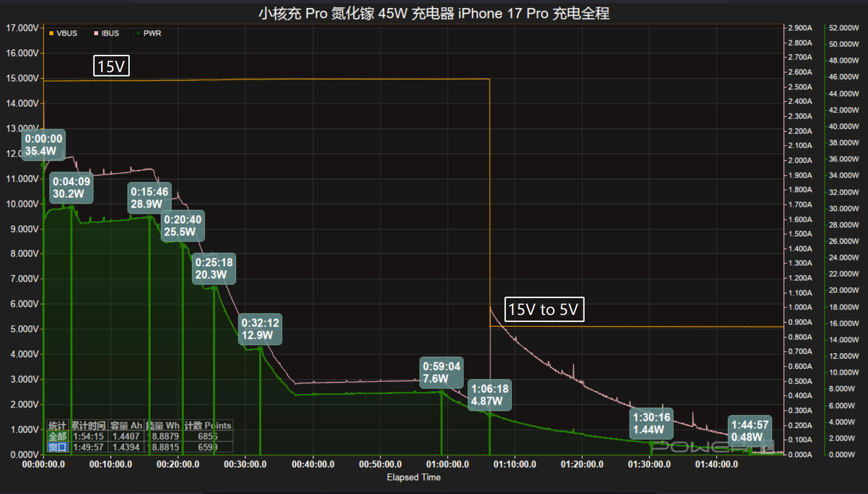The height and width of the screenshot is (494, 868).
Task: Click the 18.8815 energy cell
Action: [x=163, y=447]
